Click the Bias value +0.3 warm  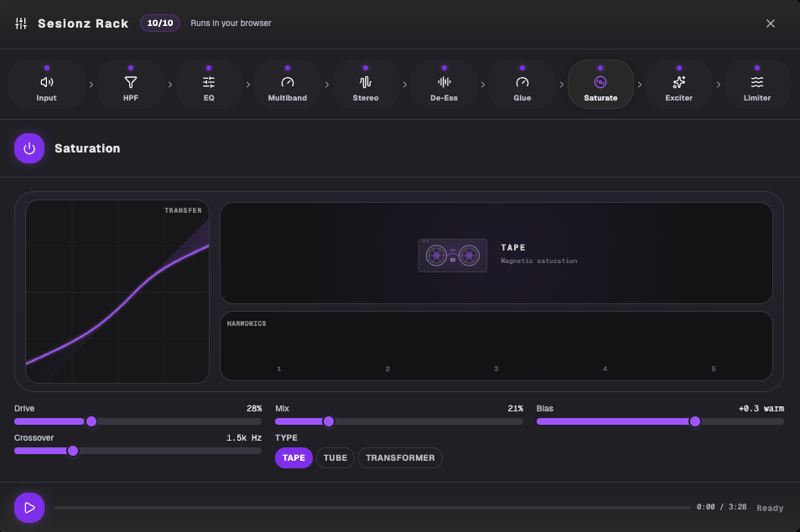coord(761,409)
